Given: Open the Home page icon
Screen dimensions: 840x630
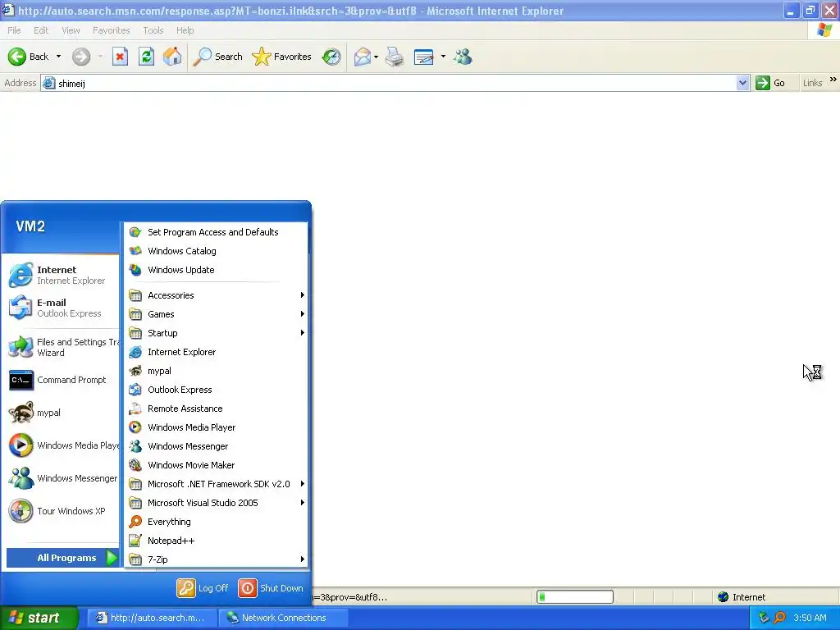Looking at the screenshot, I should [x=172, y=57].
